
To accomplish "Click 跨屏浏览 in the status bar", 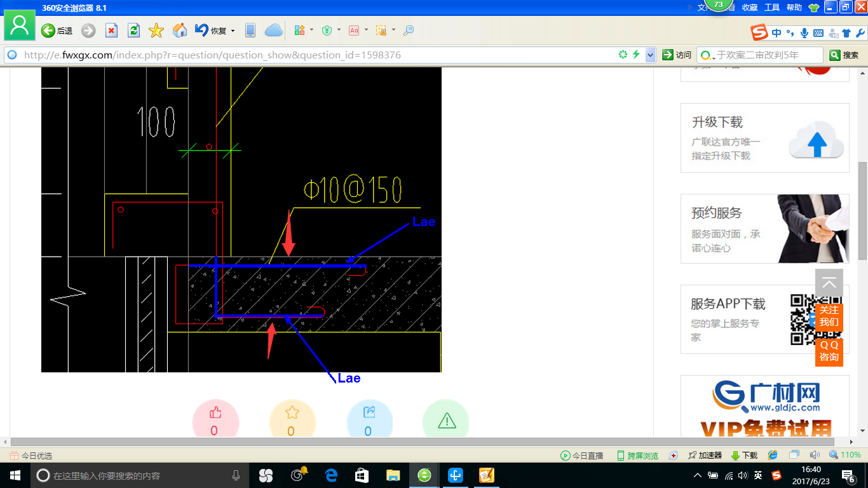I will [x=637, y=456].
